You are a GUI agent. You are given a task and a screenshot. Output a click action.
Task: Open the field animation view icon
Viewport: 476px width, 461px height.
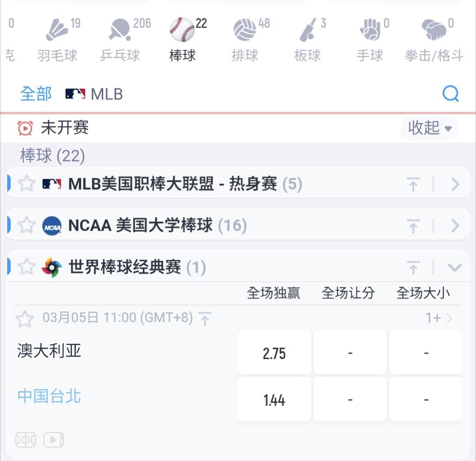click(x=26, y=439)
